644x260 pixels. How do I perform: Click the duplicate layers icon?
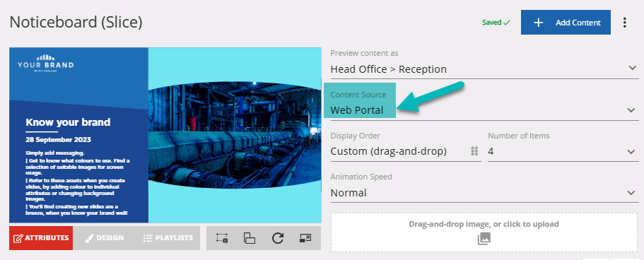pyautogui.click(x=250, y=238)
